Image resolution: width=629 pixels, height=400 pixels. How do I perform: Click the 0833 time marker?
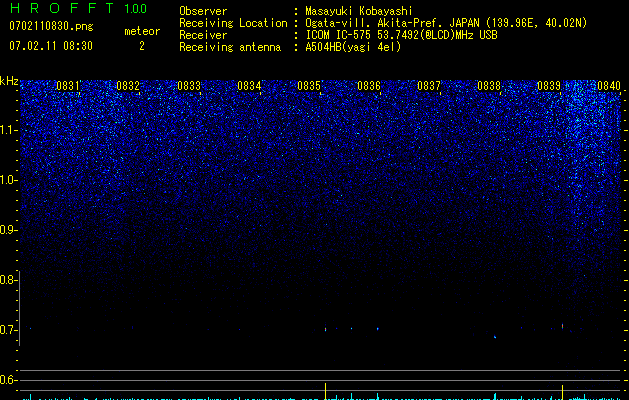tap(189, 85)
